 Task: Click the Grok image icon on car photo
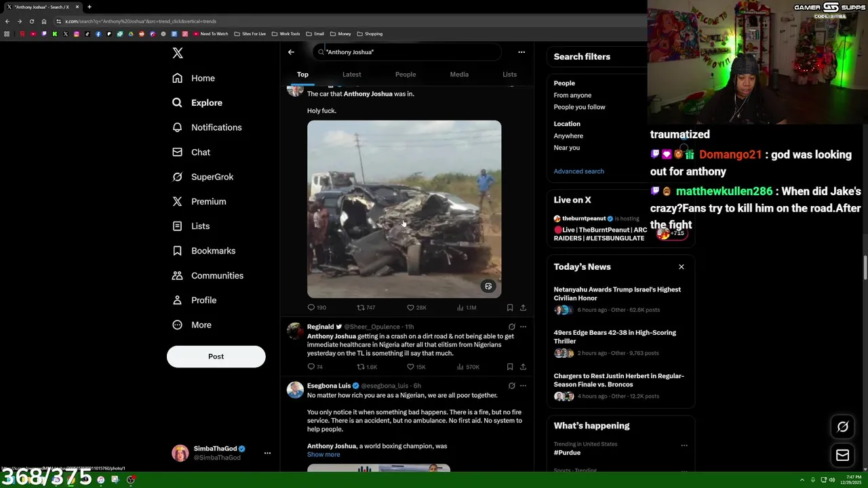point(488,286)
